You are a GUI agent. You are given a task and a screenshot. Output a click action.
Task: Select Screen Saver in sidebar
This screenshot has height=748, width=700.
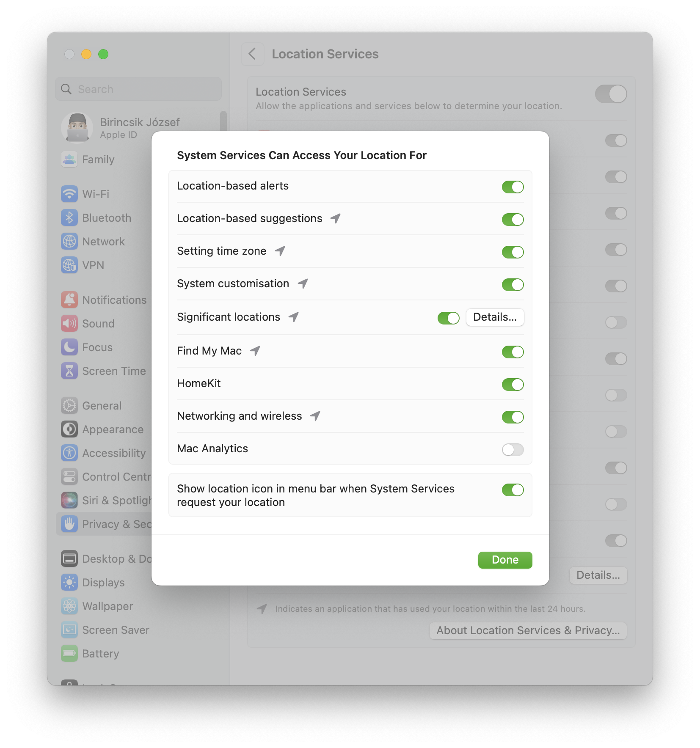click(x=116, y=630)
